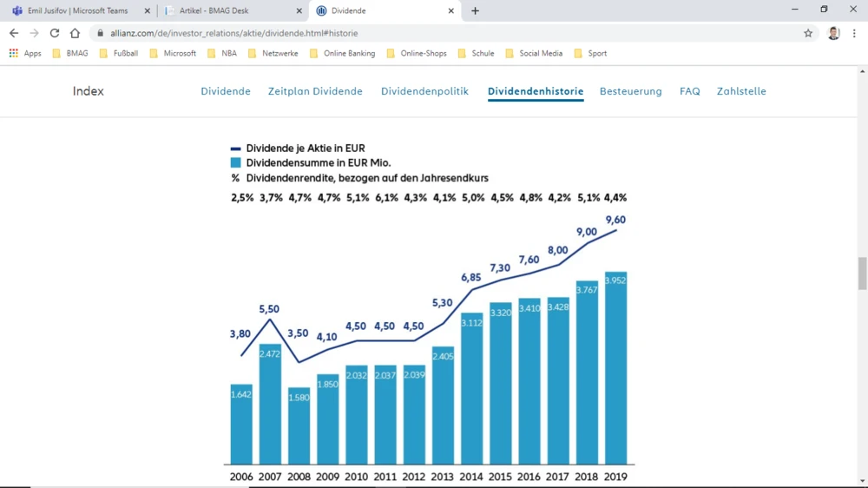The width and height of the screenshot is (868, 488).
Task: Open the Online Banking bookmark folder
Action: (342, 53)
